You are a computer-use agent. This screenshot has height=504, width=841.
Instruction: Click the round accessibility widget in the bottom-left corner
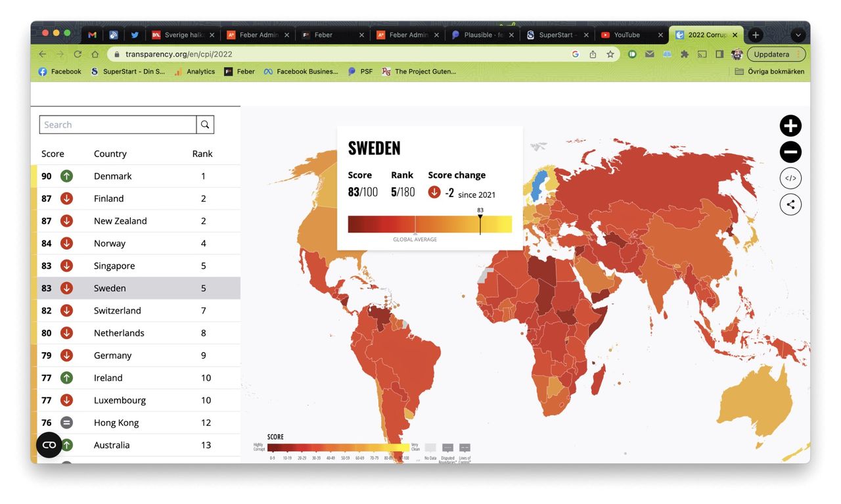49,445
